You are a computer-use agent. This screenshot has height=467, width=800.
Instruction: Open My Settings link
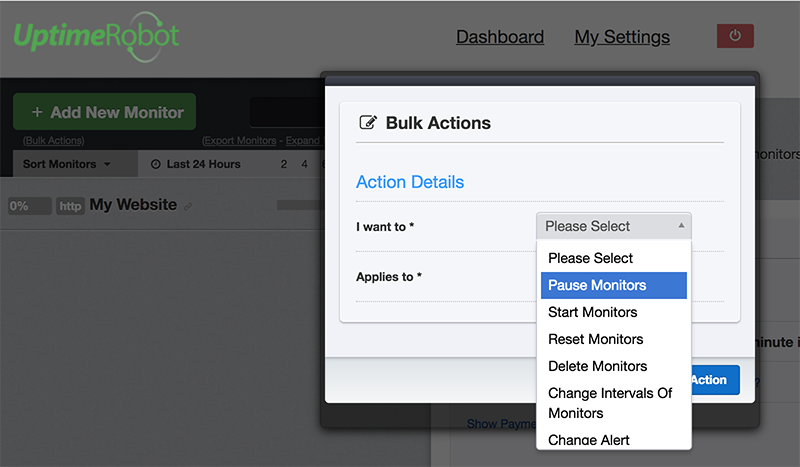coord(622,37)
